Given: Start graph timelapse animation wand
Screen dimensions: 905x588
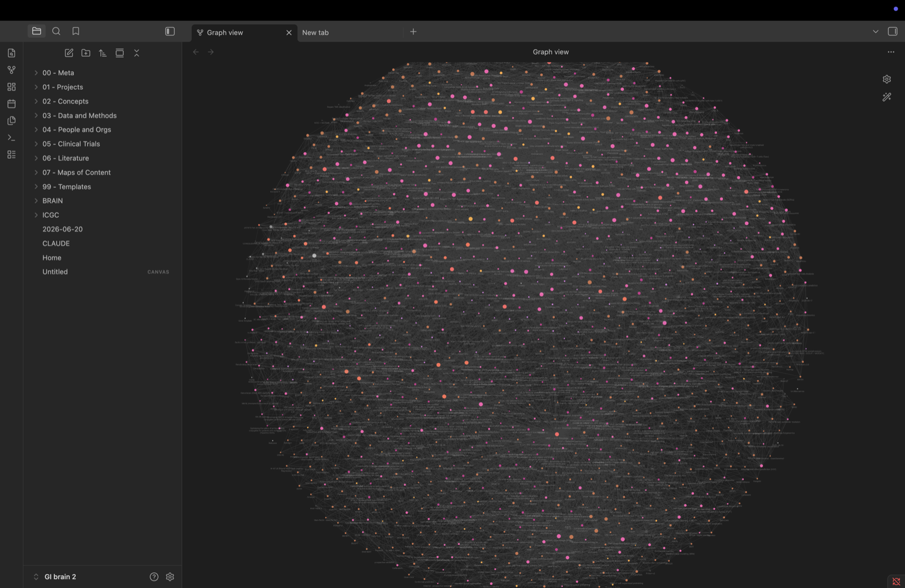Looking at the screenshot, I should tap(887, 97).
